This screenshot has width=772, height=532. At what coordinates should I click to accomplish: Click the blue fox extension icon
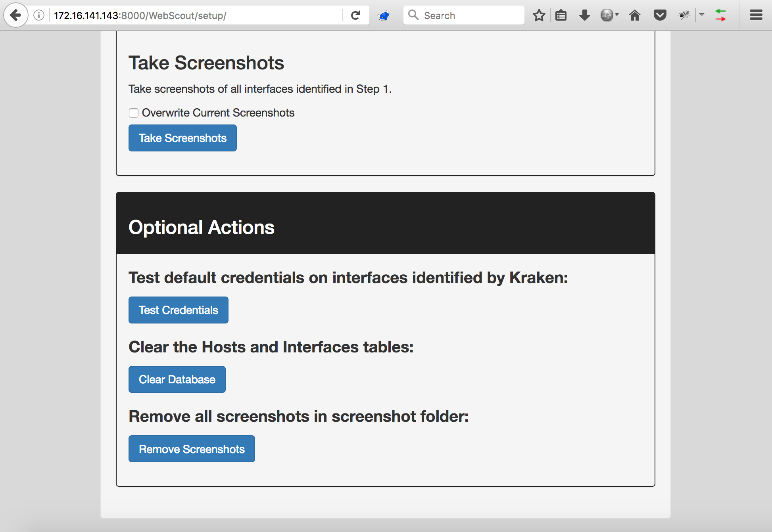pyautogui.click(x=384, y=15)
